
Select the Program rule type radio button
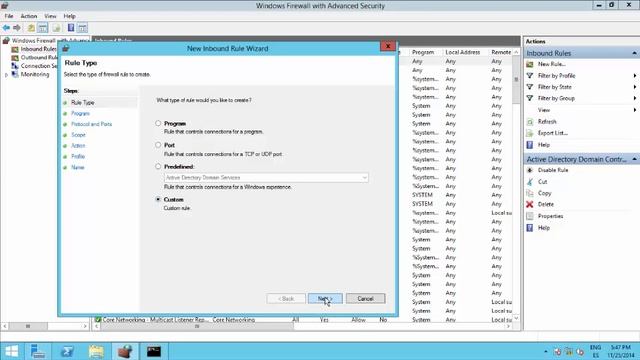coord(158,123)
